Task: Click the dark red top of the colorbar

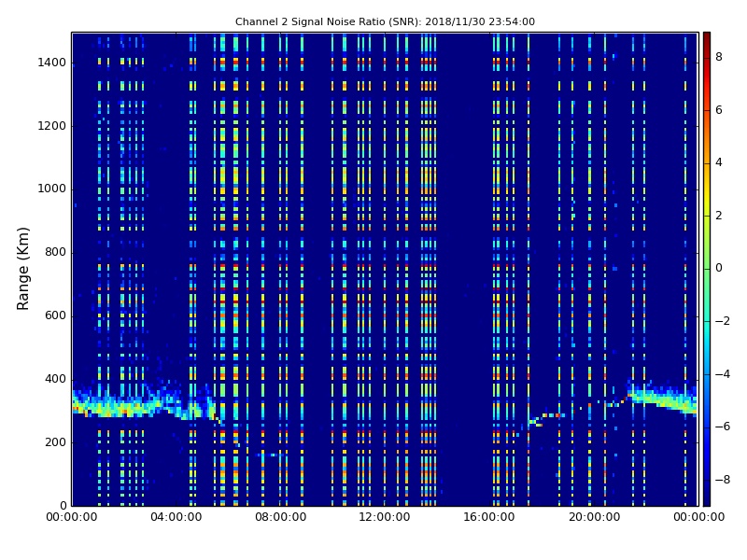Action: tap(707, 40)
